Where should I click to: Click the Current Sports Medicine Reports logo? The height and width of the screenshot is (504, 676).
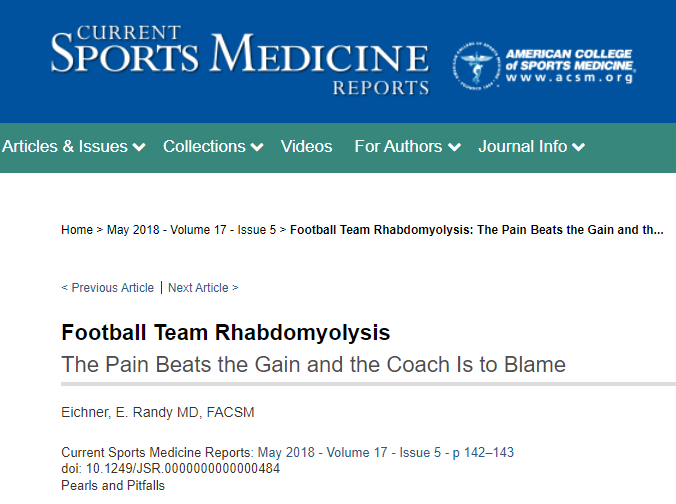pyautogui.click(x=240, y=59)
